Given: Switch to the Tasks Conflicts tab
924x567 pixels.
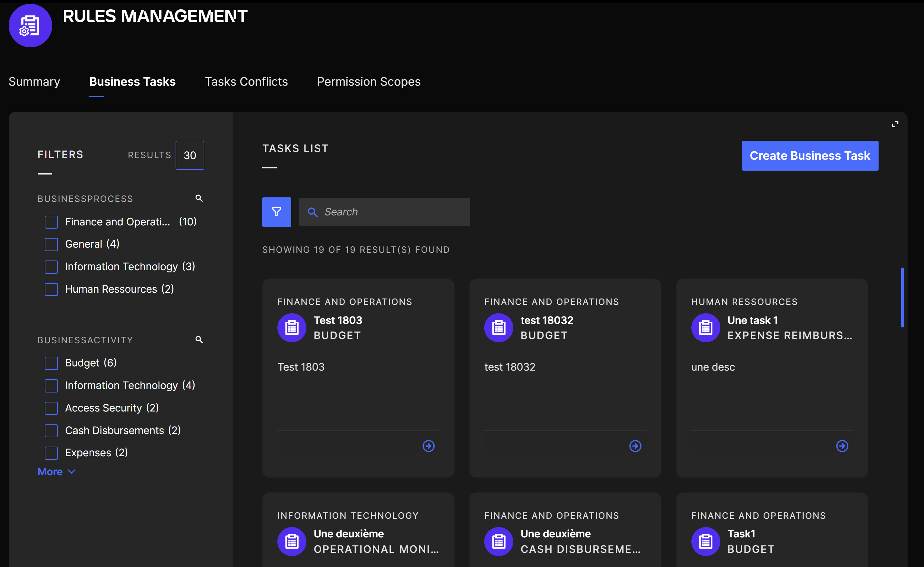Looking at the screenshot, I should pyautogui.click(x=246, y=81).
